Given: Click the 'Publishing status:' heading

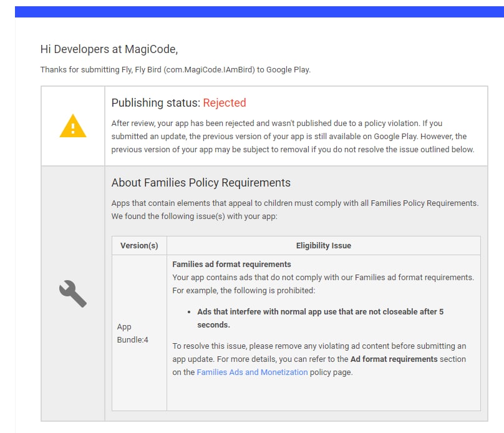Looking at the screenshot, I should (x=156, y=103).
